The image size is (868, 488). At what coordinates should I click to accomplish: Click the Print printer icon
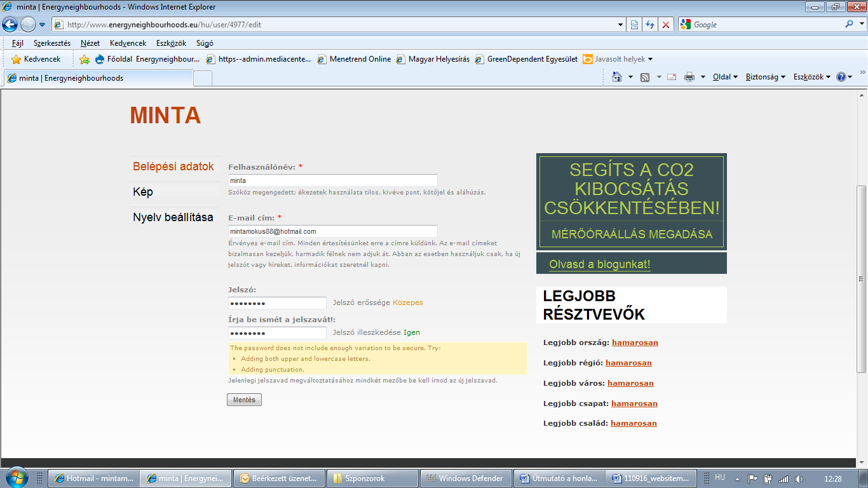tap(689, 77)
